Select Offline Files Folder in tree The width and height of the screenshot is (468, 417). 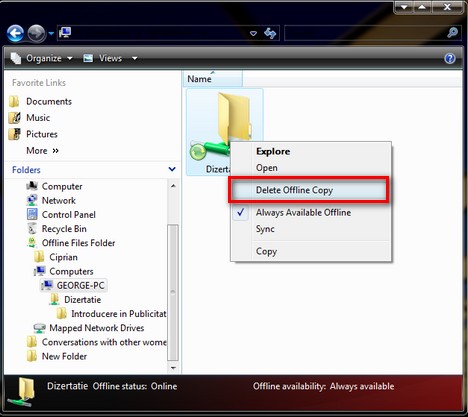tap(78, 243)
